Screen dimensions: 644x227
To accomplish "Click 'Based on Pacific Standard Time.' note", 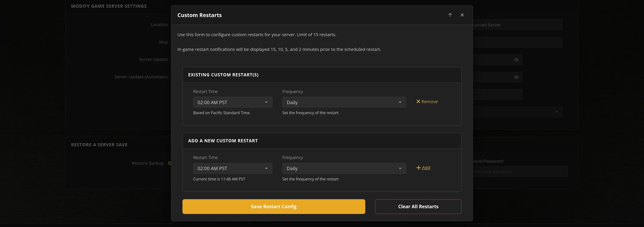I will click(x=222, y=113).
